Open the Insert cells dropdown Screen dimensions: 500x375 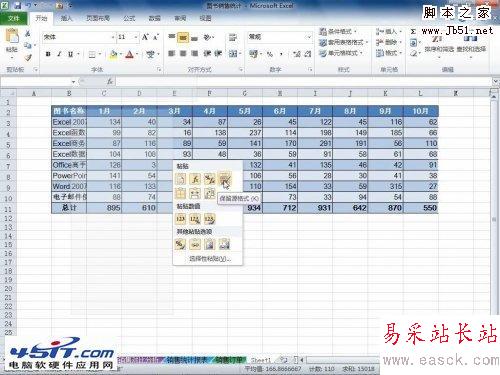pos(388,32)
